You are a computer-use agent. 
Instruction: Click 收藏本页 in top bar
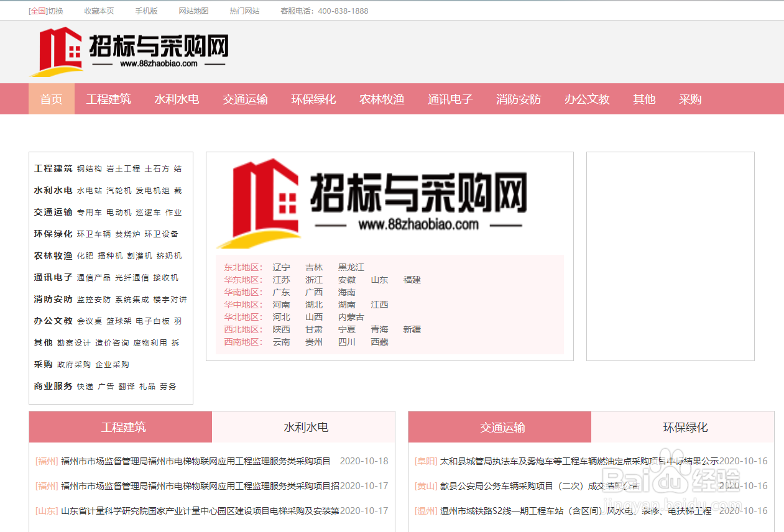click(99, 11)
